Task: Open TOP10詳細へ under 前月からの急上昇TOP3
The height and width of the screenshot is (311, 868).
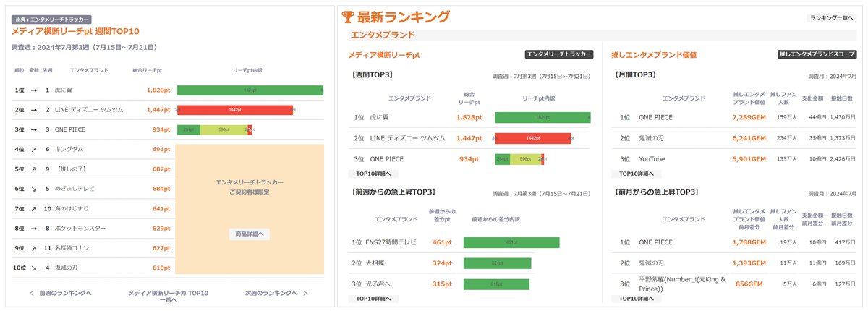Action: click(636, 299)
